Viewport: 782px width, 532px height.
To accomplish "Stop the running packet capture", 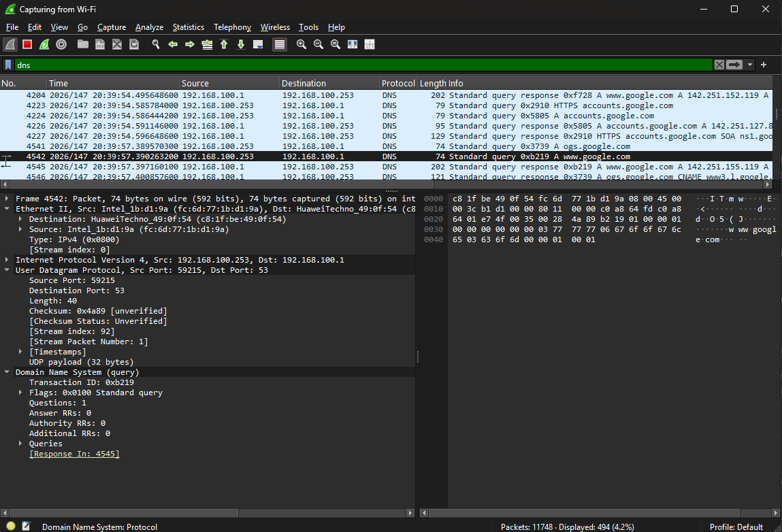I will tap(27, 44).
